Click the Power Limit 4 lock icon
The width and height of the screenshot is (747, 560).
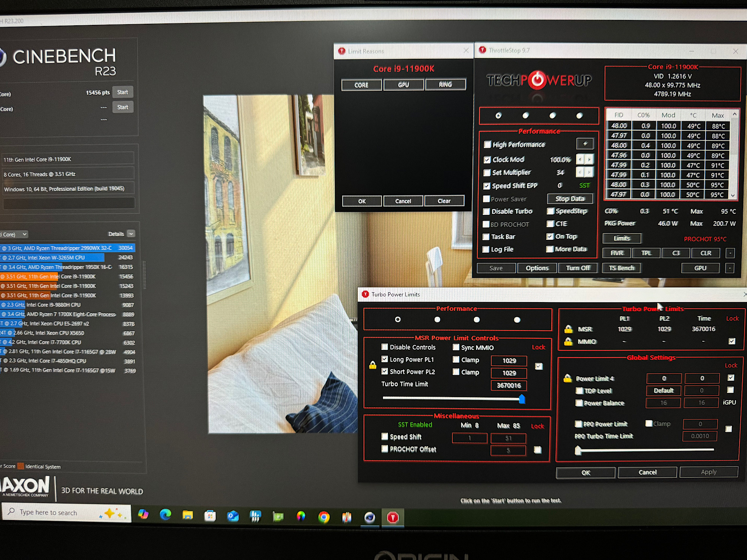click(567, 378)
